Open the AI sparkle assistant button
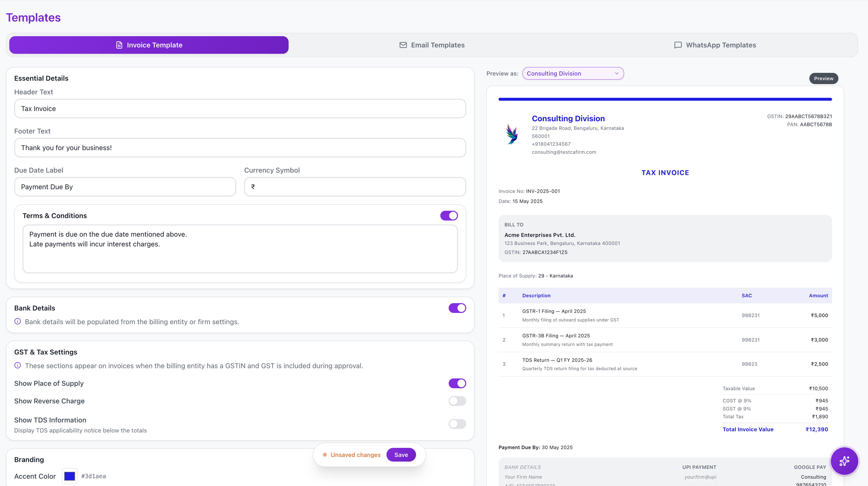 [x=844, y=461]
